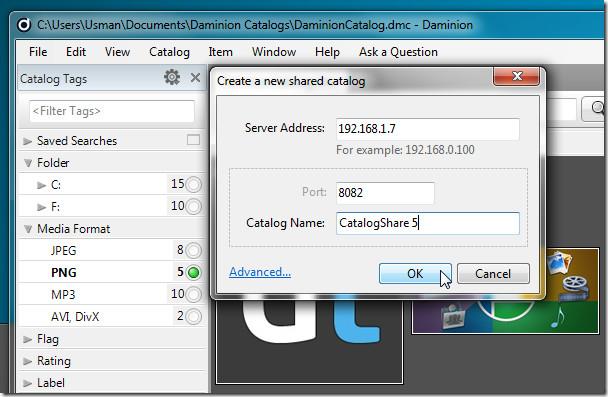The height and width of the screenshot is (397, 608).
Task: Toggle the F: folder filter circle
Action: (193, 206)
